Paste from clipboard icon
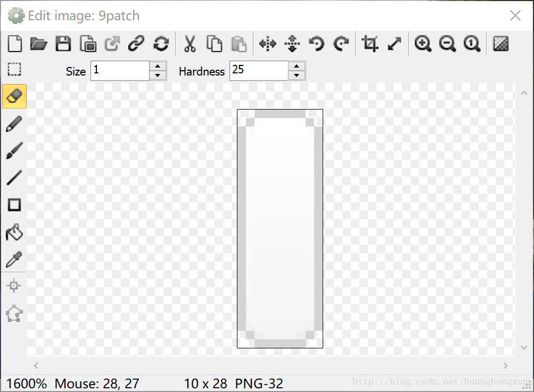The image size is (534, 392). click(x=239, y=44)
